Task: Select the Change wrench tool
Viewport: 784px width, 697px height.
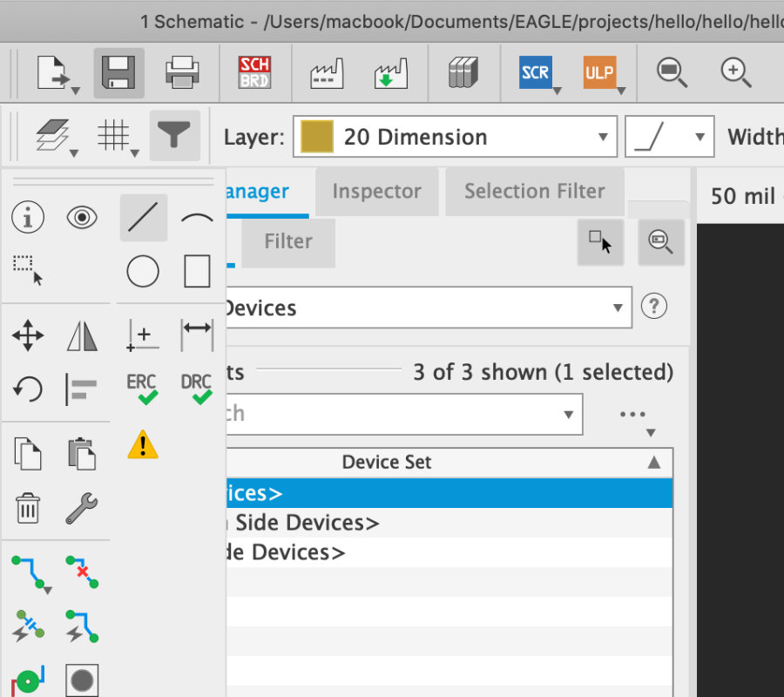Action: point(82,507)
